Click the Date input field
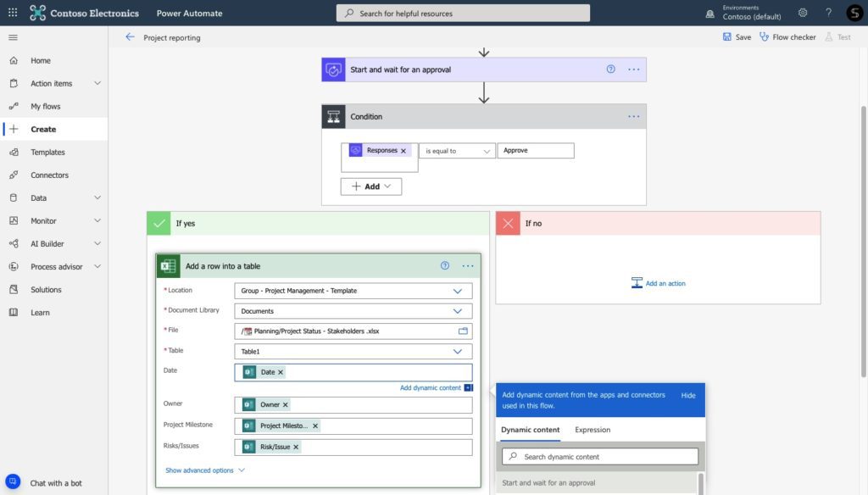Screen dimensions: 868x495 click(x=353, y=372)
